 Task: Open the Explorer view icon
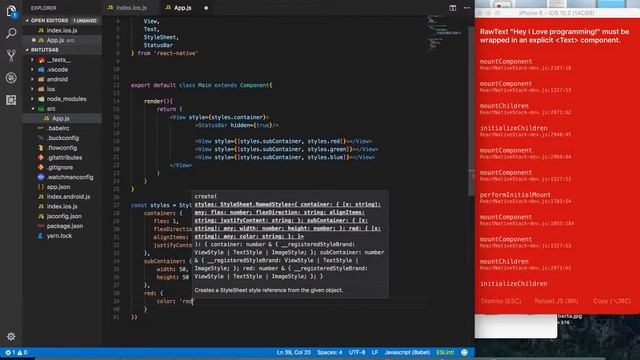pos(11,11)
